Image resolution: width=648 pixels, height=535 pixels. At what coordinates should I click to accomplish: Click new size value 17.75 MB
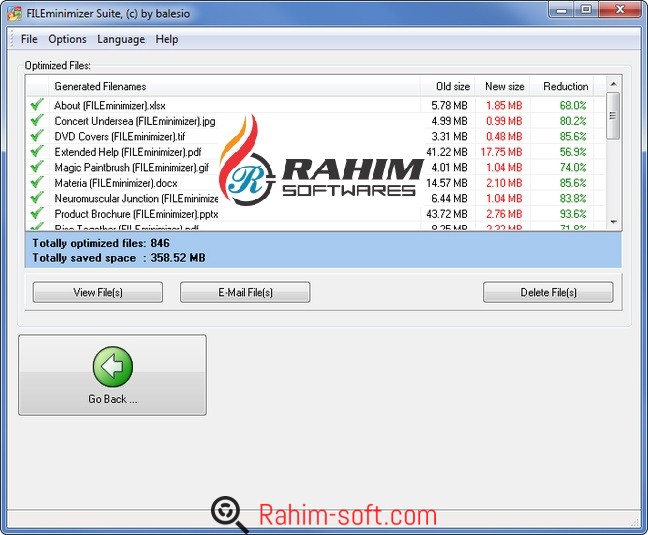pyautogui.click(x=501, y=152)
